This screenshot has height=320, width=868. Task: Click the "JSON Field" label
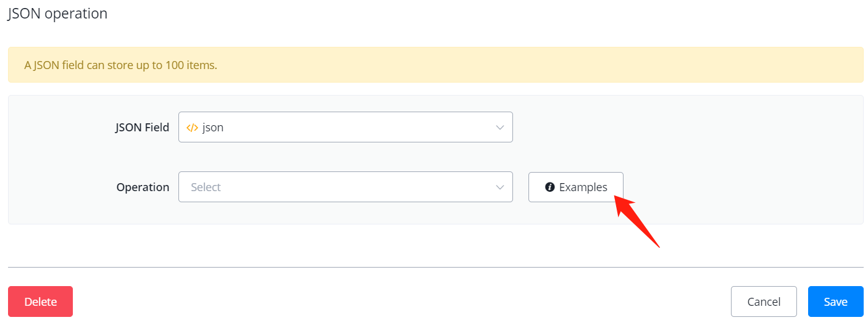[142, 128]
